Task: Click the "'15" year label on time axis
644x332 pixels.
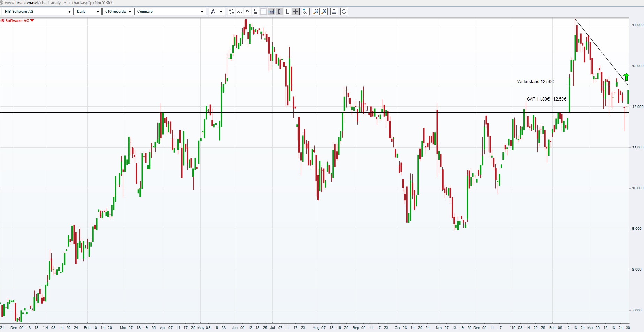Action: [513, 328]
